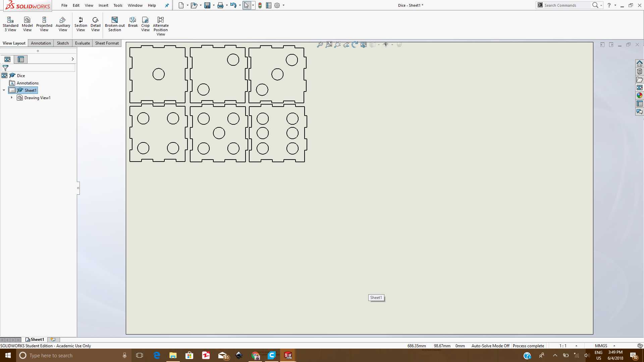Click Zoom to Fit in view toolbar

tap(320, 45)
